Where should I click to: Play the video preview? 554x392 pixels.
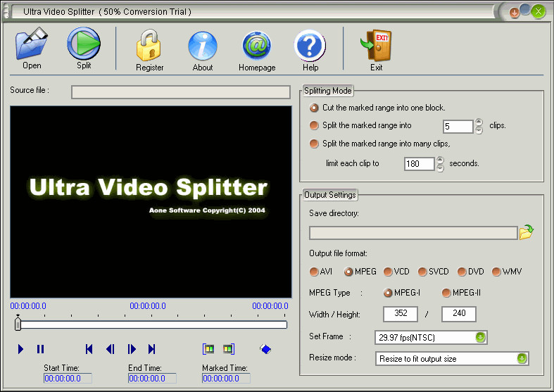(x=20, y=349)
